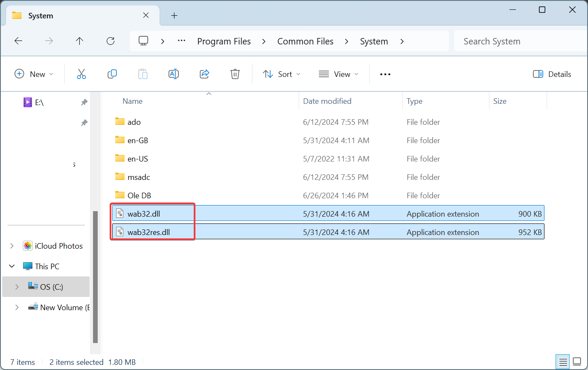Click the iCloud Photos icon in sidebar

[x=28, y=246]
